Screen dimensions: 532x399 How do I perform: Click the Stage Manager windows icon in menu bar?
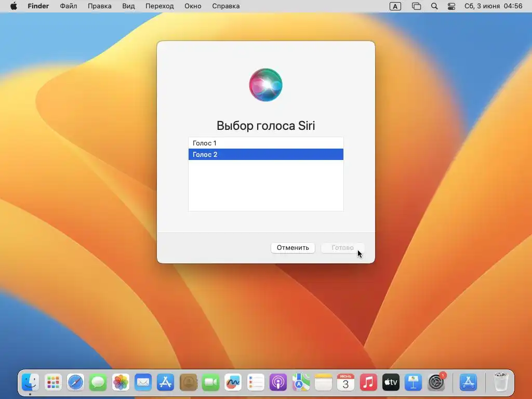click(416, 6)
